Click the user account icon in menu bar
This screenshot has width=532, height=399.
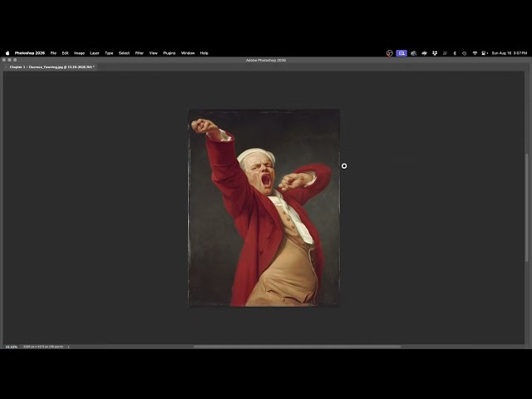484,53
